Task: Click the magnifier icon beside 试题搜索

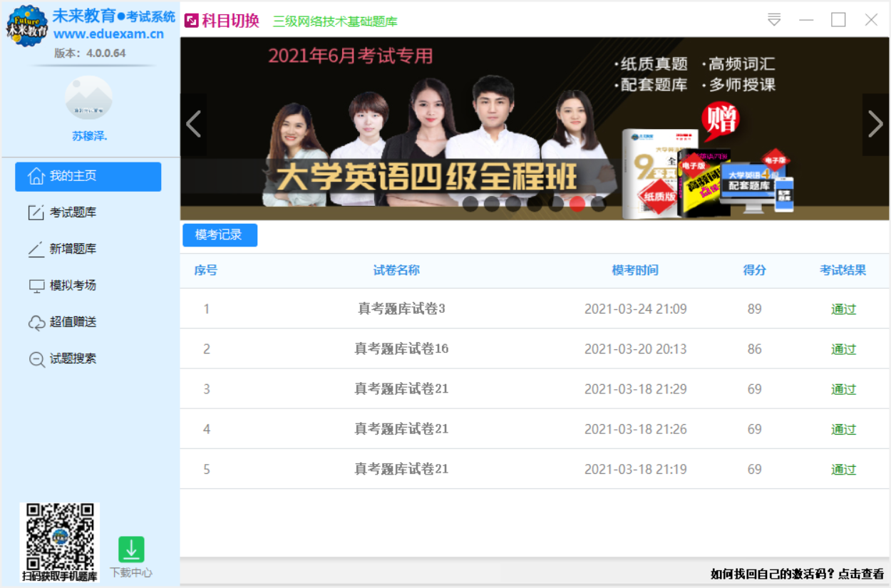Action: pyautogui.click(x=36, y=359)
